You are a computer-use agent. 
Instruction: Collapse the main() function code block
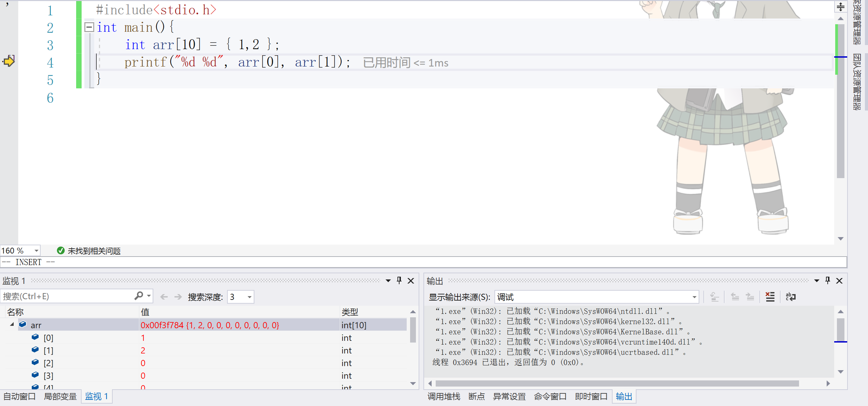click(x=89, y=27)
